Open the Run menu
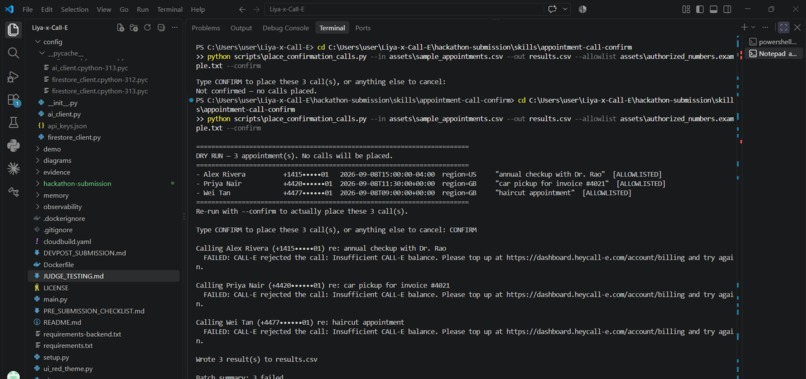The image size is (806, 379). (x=143, y=9)
